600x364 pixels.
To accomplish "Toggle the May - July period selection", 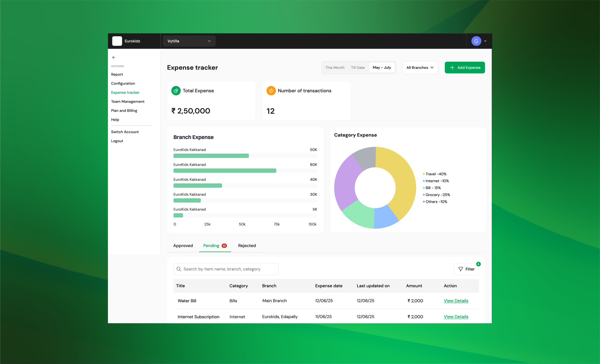I will (x=382, y=67).
